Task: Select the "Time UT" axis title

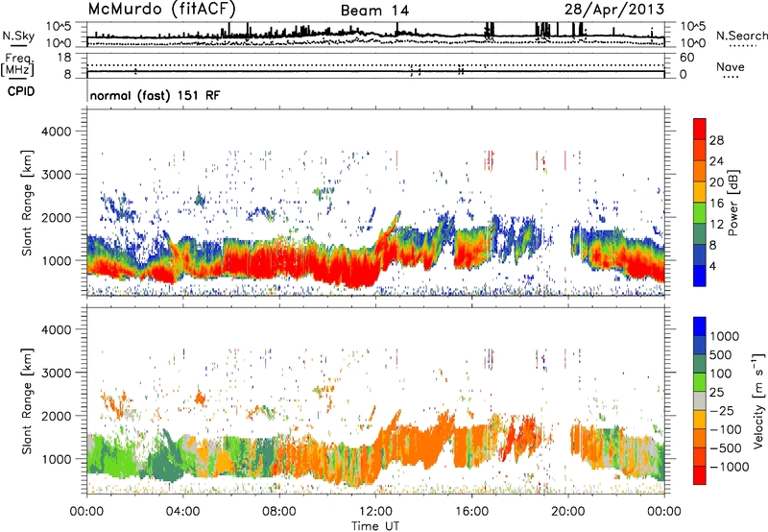Action: coord(375,526)
